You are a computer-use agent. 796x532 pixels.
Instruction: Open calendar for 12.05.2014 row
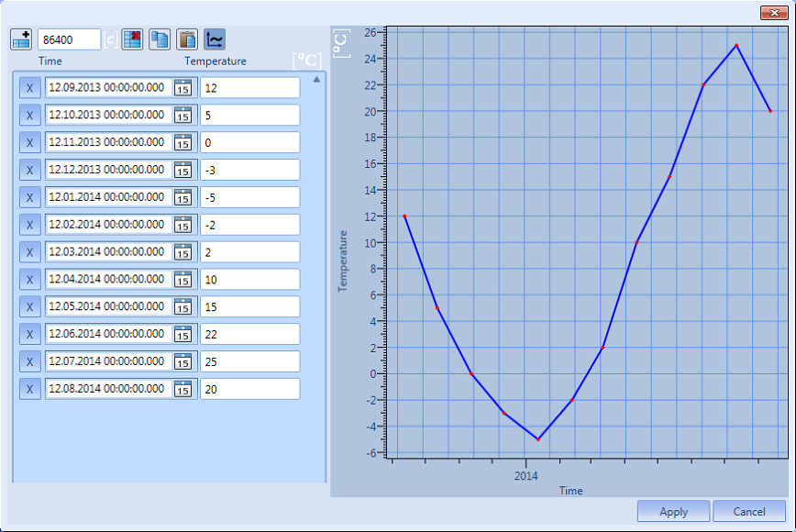[x=183, y=307]
